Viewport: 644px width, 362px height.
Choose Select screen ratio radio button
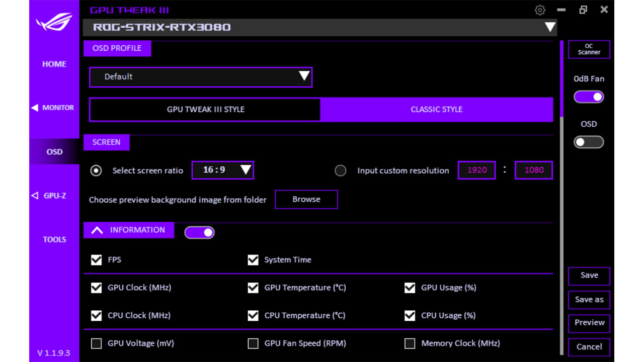tap(96, 170)
